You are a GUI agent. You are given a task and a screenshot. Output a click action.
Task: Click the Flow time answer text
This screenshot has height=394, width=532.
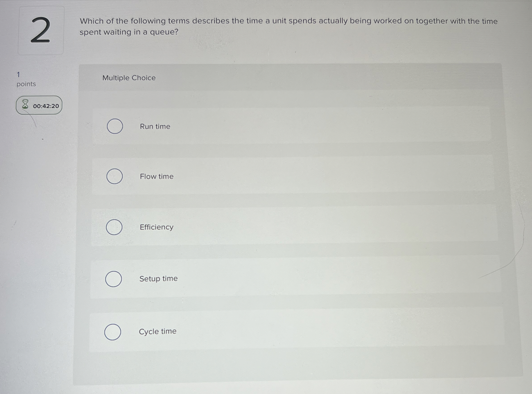pos(156,176)
